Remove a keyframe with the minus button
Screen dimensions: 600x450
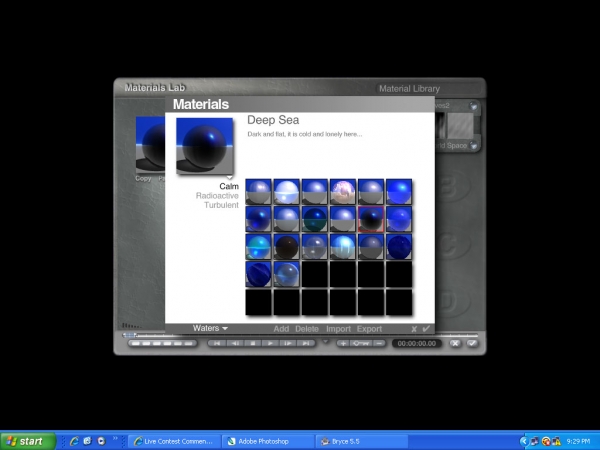379,343
